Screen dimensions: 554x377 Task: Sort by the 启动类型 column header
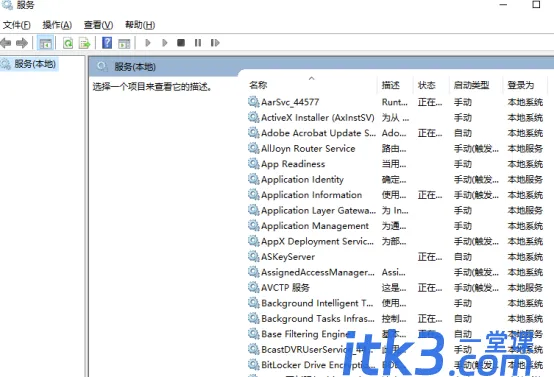pyautogui.click(x=476, y=85)
